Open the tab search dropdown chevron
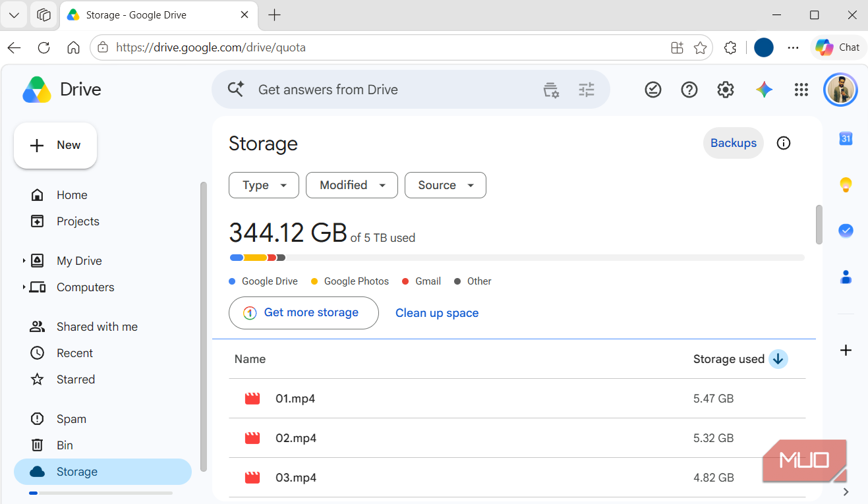This screenshot has height=504, width=868. [x=14, y=14]
